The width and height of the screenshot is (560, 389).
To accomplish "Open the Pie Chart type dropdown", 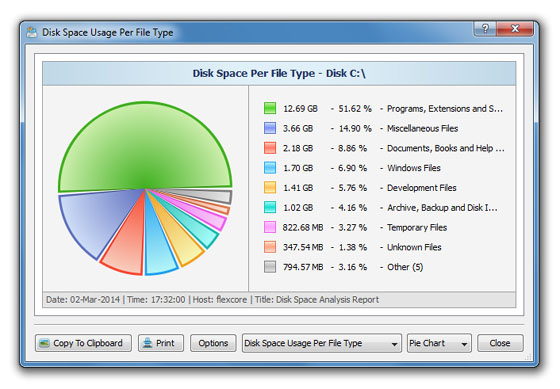I will pos(439,343).
